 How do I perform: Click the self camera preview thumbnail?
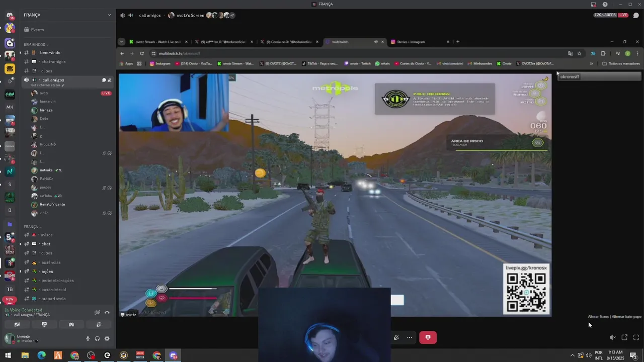pos(325,324)
